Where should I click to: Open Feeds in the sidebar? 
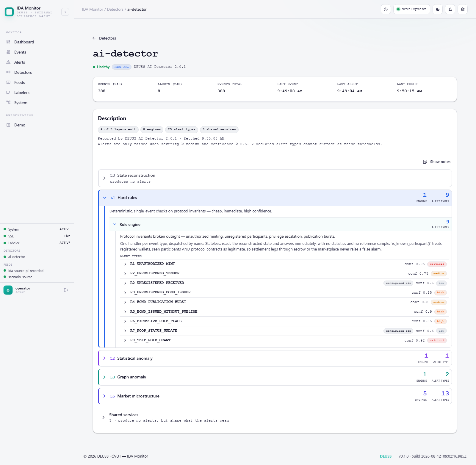(x=37, y=82)
